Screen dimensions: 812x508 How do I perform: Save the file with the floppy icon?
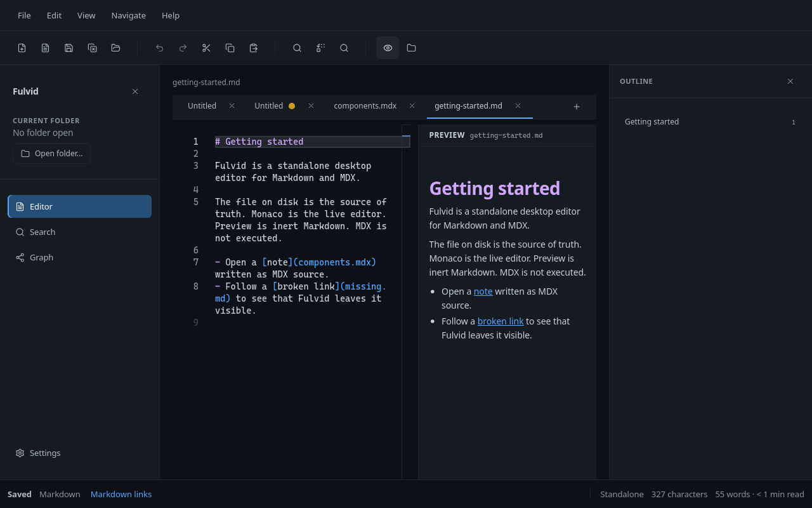click(x=69, y=48)
